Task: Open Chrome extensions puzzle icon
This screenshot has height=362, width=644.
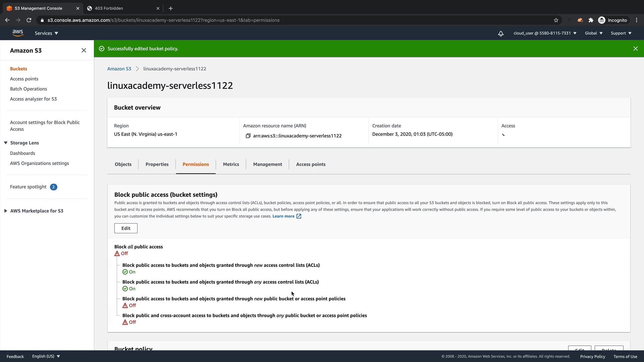Action: tap(591, 20)
